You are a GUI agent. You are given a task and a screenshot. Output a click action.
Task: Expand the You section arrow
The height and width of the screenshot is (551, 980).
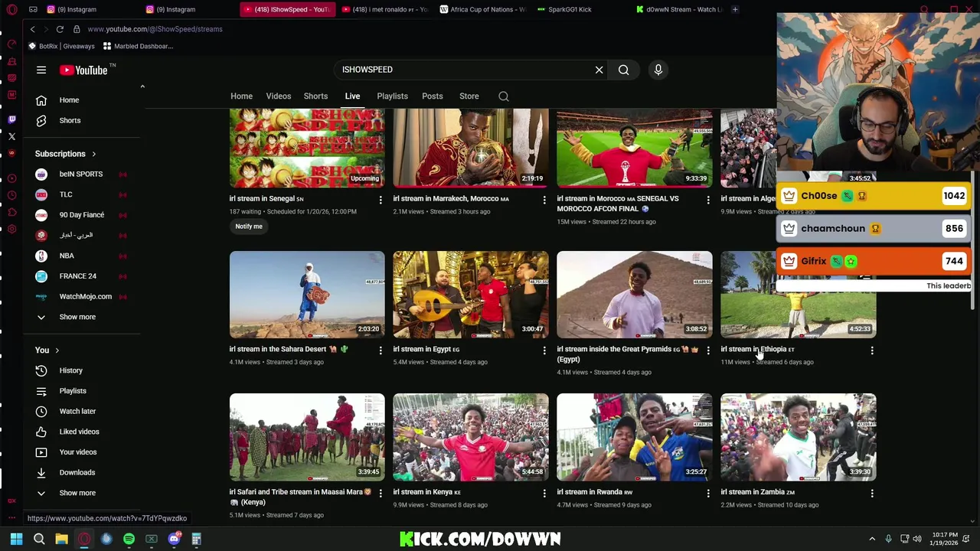(57, 350)
